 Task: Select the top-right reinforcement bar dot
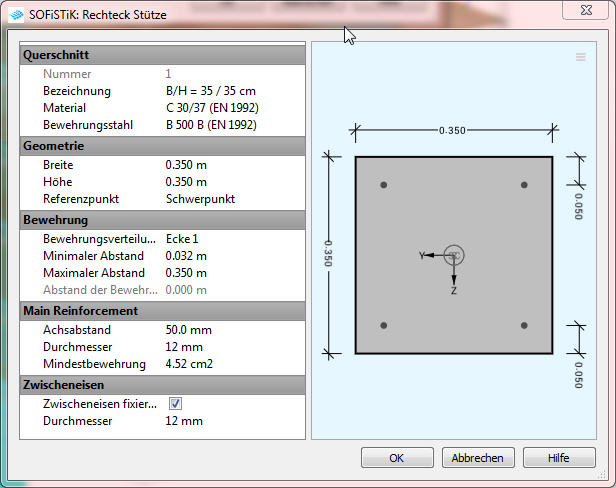point(524,186)
